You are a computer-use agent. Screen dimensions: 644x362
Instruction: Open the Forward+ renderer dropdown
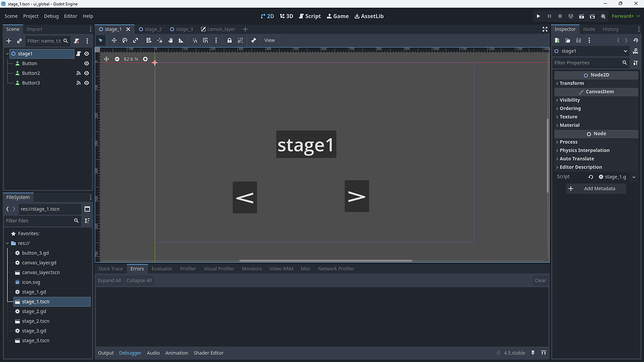pyautogui.click(x=626, y=16)
